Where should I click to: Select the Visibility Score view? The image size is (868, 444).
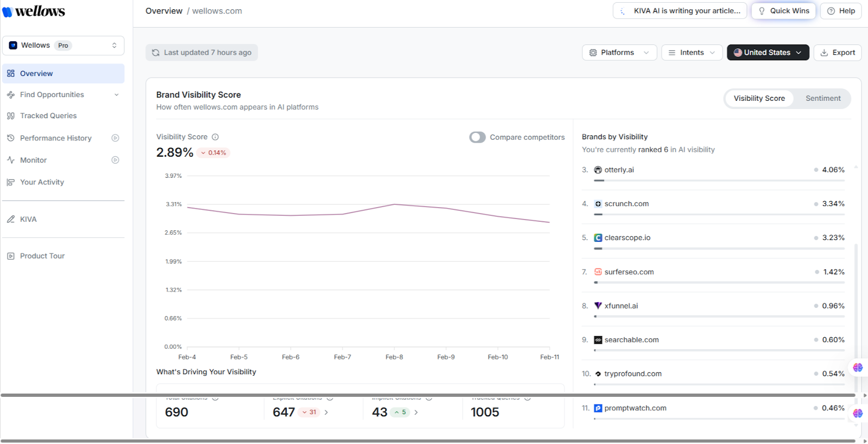coord(759,98)
